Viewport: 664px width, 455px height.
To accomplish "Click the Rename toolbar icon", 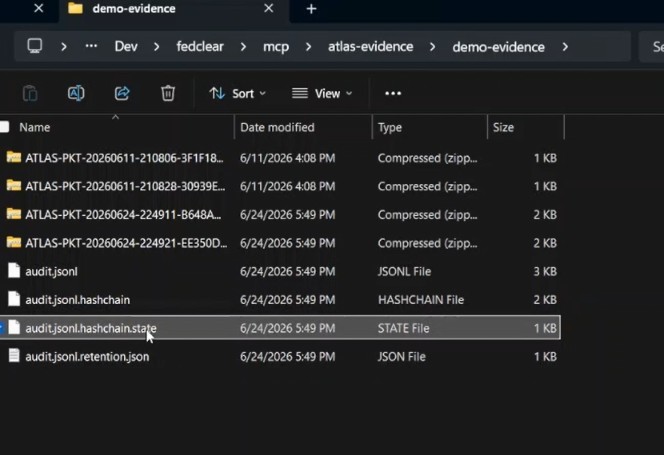I will (76, 93).
